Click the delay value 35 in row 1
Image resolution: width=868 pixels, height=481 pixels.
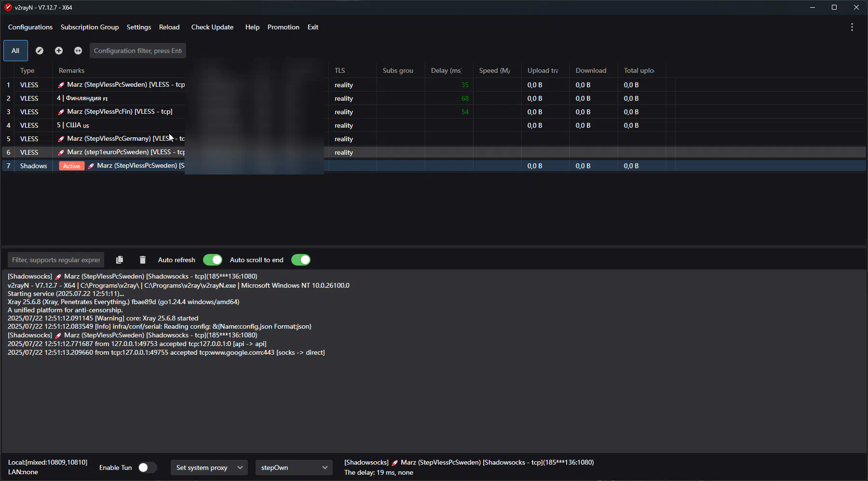click(x=465, y=85)
